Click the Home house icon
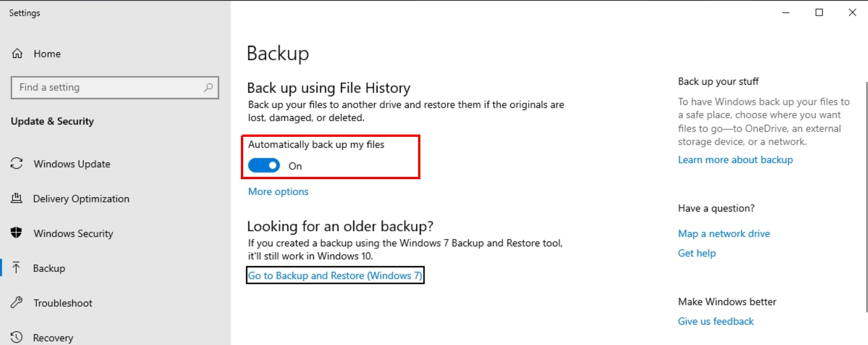This screenshot has height=345, width=868. [x=17, y=54]
